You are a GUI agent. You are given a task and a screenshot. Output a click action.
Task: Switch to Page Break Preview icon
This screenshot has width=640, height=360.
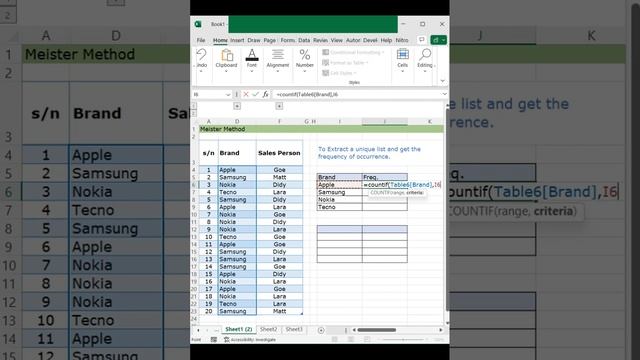[367, 340]
